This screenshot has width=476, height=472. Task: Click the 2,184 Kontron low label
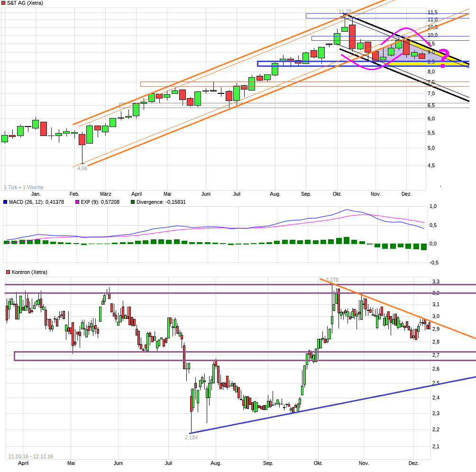click(x=191, y=437)
